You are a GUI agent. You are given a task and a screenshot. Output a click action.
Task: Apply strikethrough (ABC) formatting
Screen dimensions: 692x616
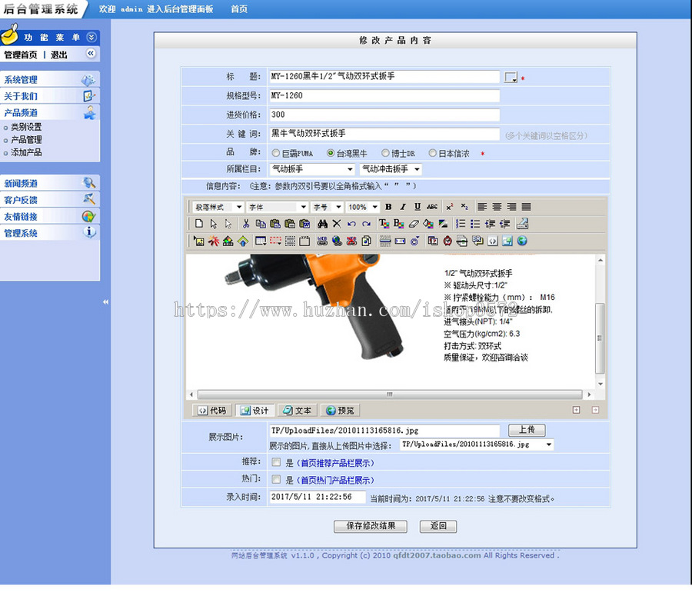point(432,207)
